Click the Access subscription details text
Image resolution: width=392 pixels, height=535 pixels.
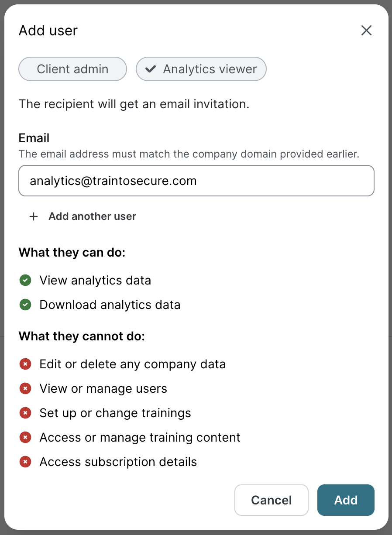[x=118, y=462]
